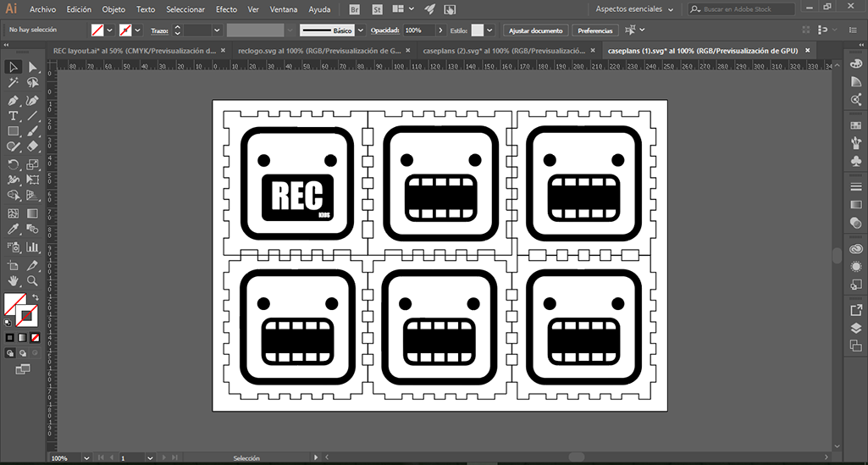Select the Lasso tool

click(33, 83)
